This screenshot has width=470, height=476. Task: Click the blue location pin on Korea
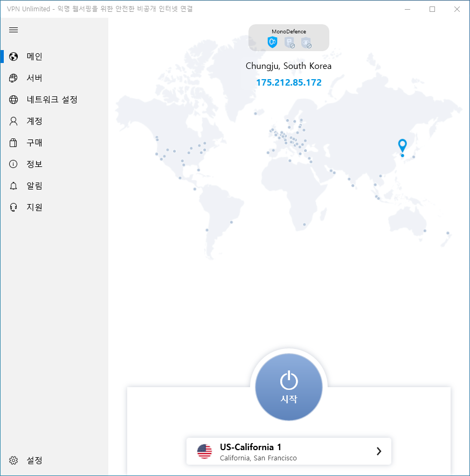point(403,145)
